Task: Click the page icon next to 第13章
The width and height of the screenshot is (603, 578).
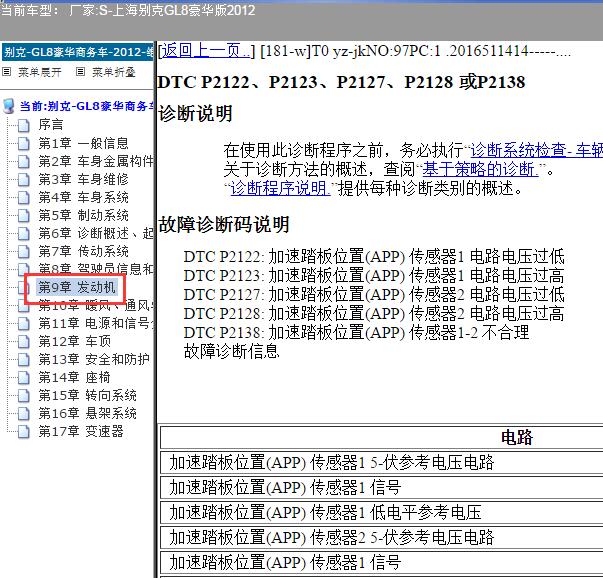Action: [x=24, y=360]
